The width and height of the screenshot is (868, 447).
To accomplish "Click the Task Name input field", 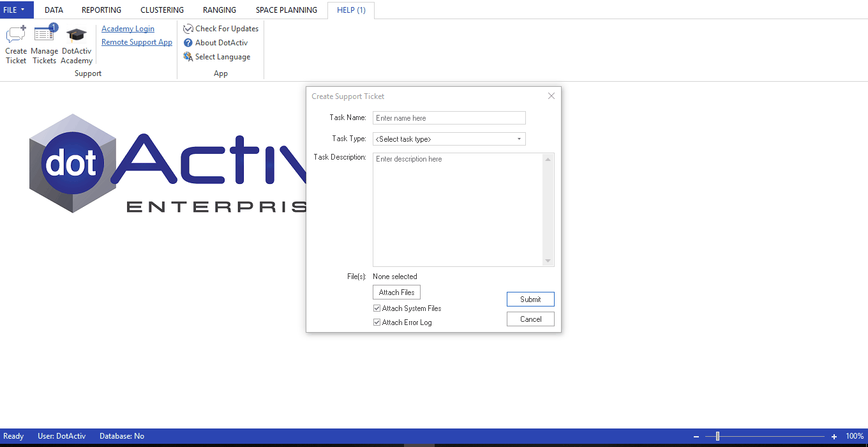I will click(449, 118).
